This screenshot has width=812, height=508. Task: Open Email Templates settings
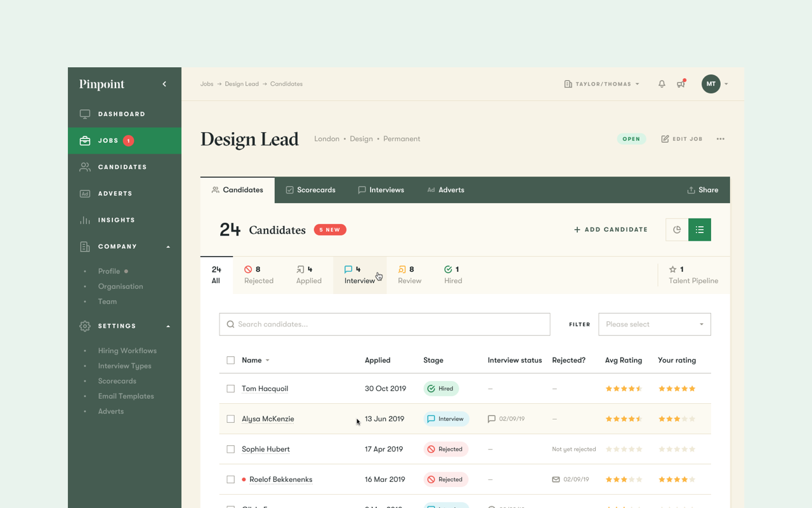pyautogui.click(x=126, y=396)
